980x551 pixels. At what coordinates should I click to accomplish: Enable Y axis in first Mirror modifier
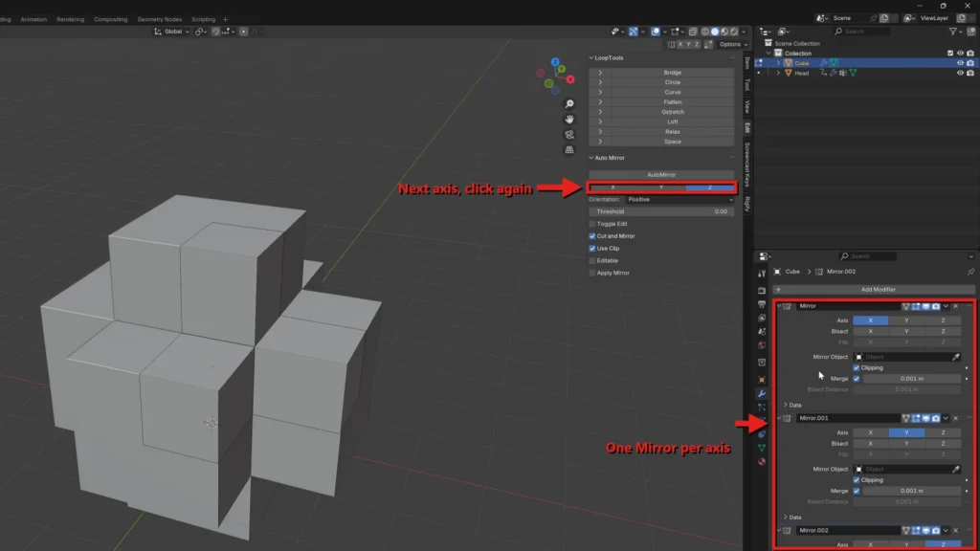click(x=906, y=320)
